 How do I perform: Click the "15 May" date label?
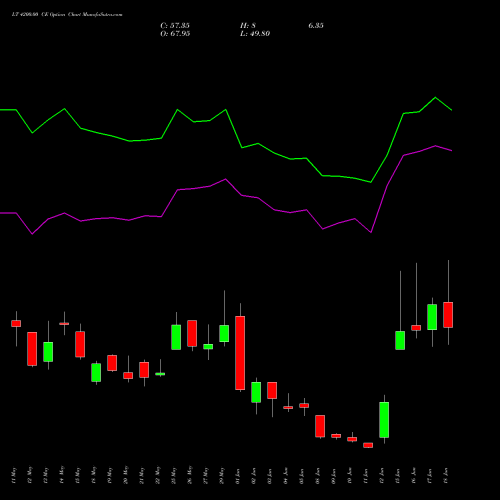pyautogui.click(x=78, y=475)
